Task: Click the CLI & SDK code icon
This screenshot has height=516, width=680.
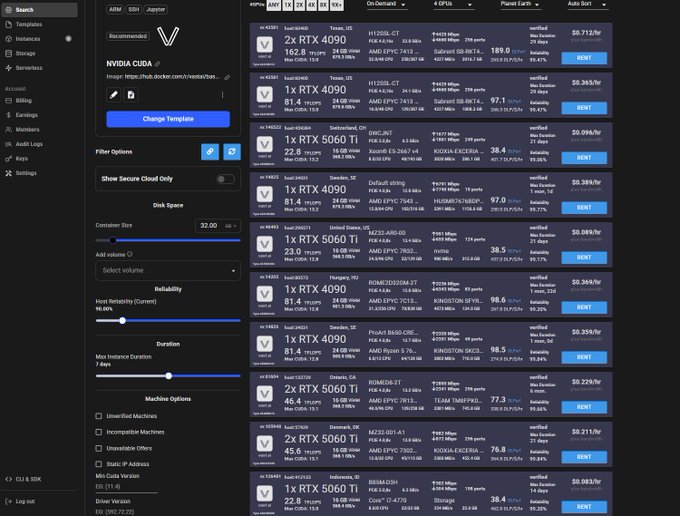Action: [8, 479]
